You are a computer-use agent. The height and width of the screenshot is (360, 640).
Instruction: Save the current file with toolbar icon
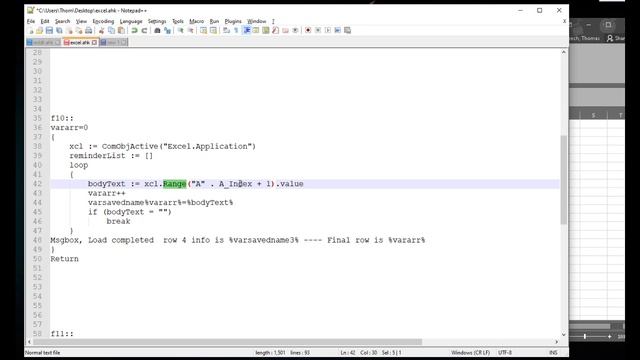click(x=49, y=31)
